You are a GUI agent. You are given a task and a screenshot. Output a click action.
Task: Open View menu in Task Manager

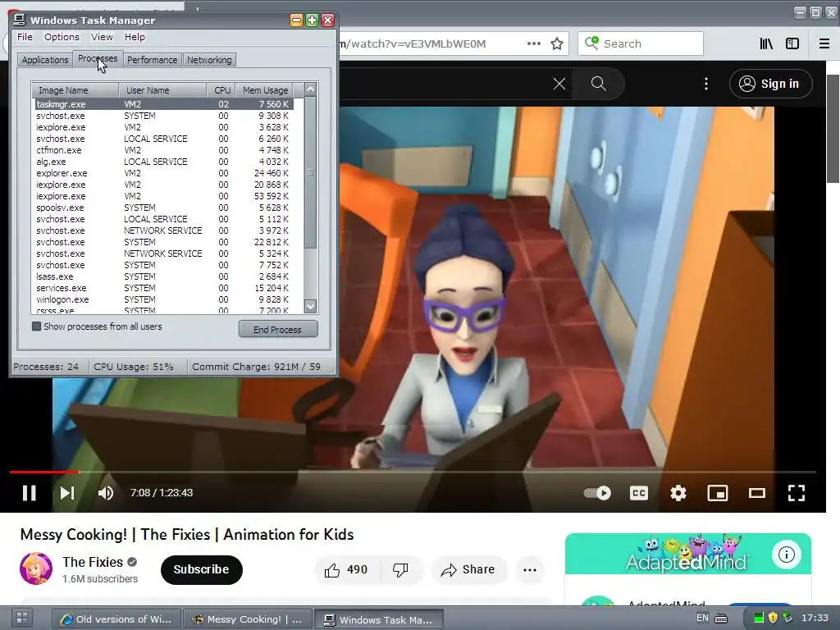102,37
